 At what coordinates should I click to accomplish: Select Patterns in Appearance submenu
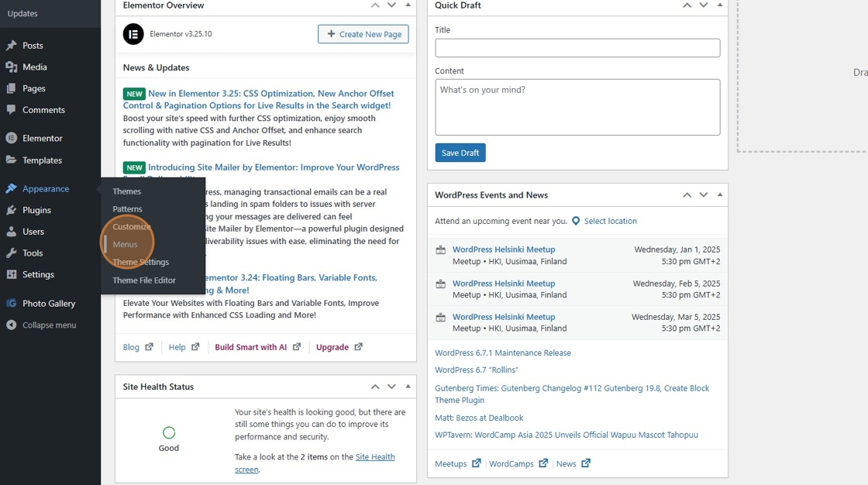127,209
